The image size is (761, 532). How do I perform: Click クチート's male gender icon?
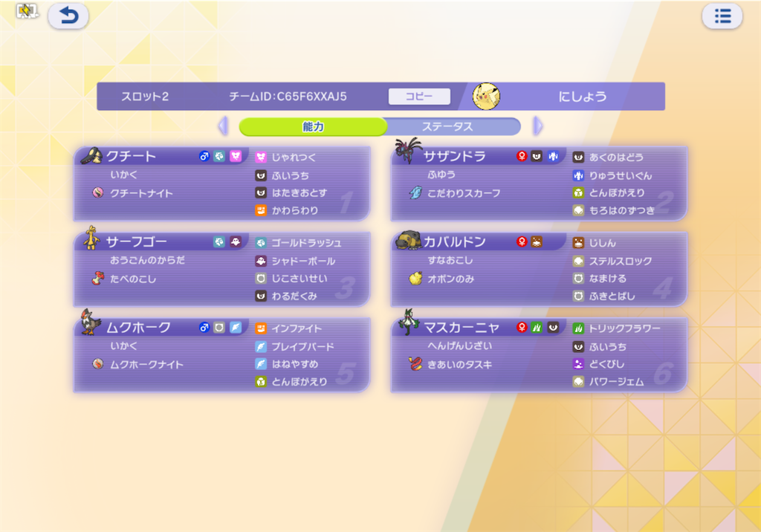click(204, 156)
